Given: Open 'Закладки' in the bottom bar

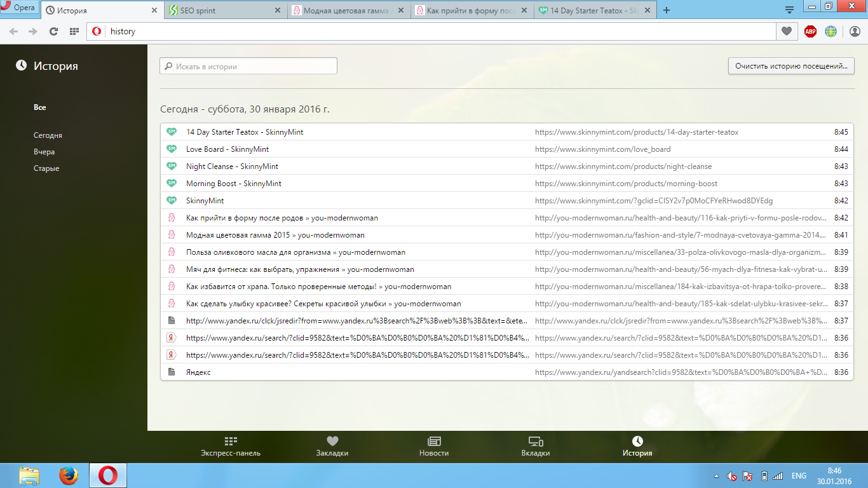Looking at the screenshot, I should (332, 447).
